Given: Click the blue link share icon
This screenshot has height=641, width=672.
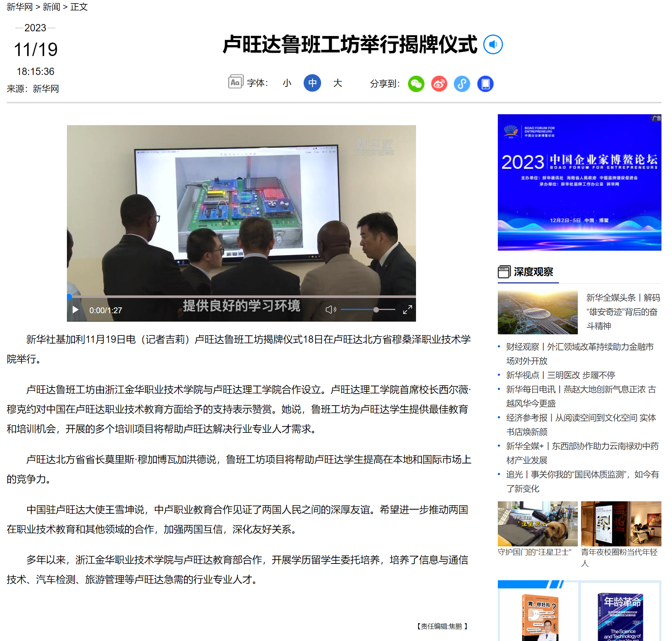Looking at the screenshot, I should pyautogui.click(x=462, y=84).
